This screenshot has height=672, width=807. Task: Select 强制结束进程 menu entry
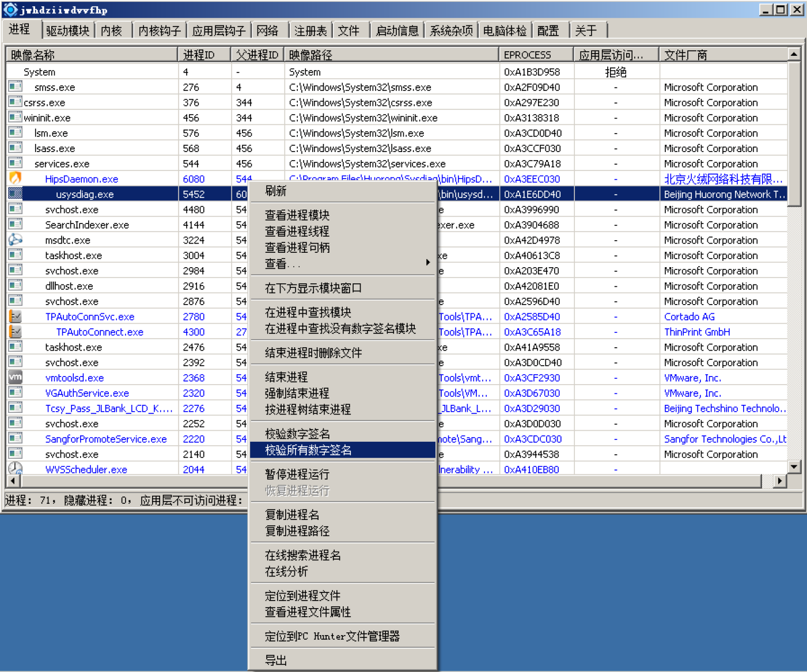tap(343, 393)
